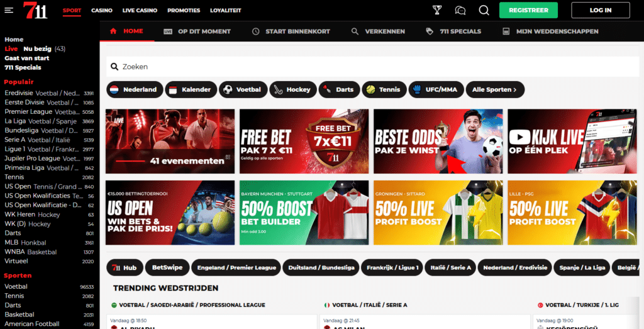Select the Tennis ball chip
This screenshot has height=329, width=644.
(384, 89)
